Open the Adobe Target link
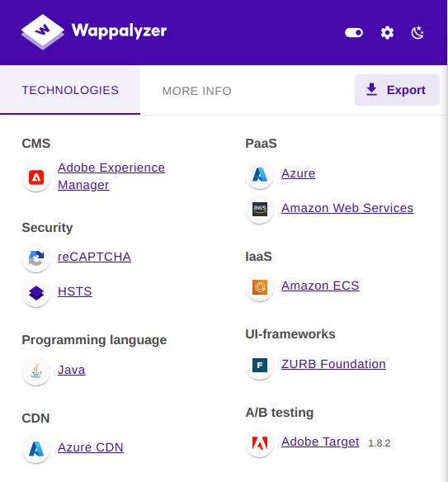The height and width of the screenshot is (482, 448). (320, 442)
